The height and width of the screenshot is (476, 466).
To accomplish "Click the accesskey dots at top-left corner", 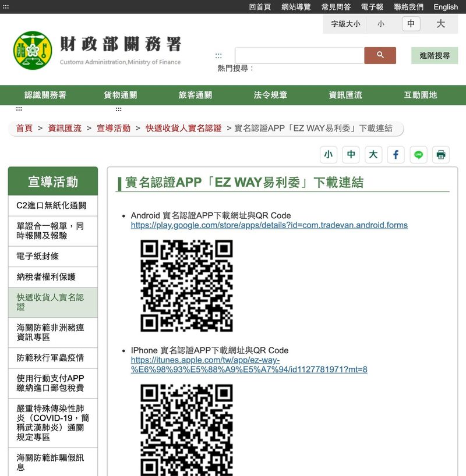I will [x=6, y=6].
